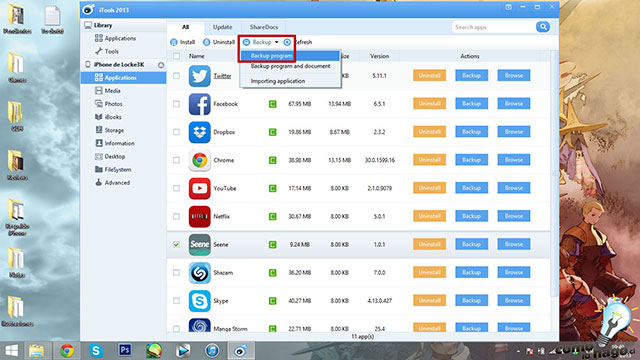Viewport: 640px width, 360px height.
Task: Click Backup button for Dropbox
Action: (x=471, y=132)
